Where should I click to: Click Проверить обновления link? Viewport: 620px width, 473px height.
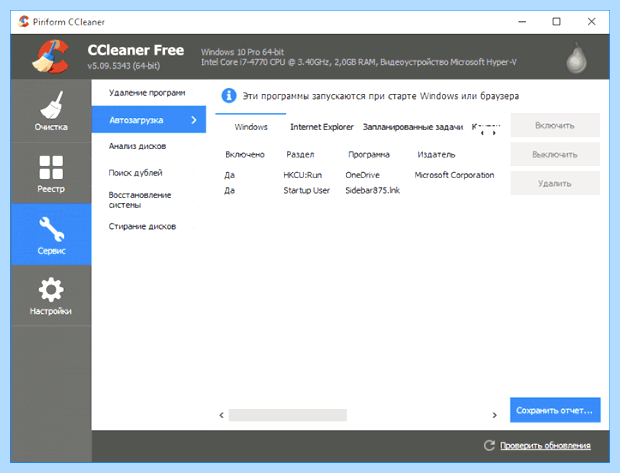[x=545, y=446]
